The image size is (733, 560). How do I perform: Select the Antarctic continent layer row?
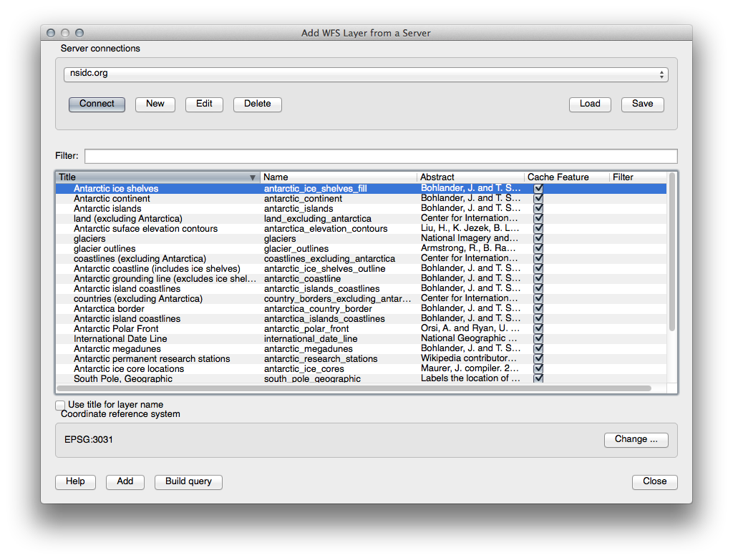click(x=112, y=199)
